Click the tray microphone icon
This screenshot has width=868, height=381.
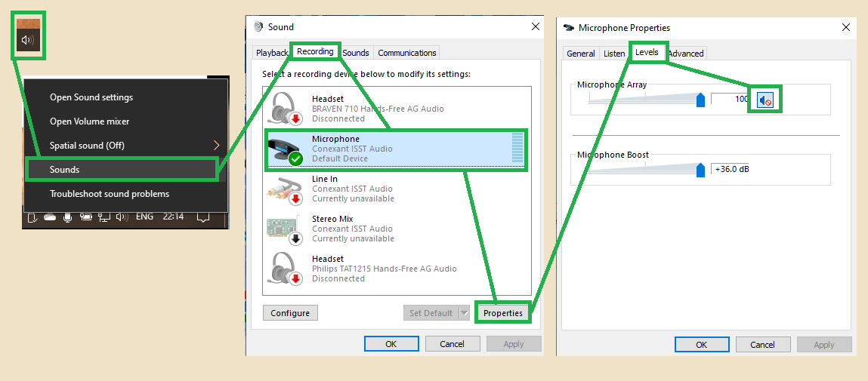67,217
